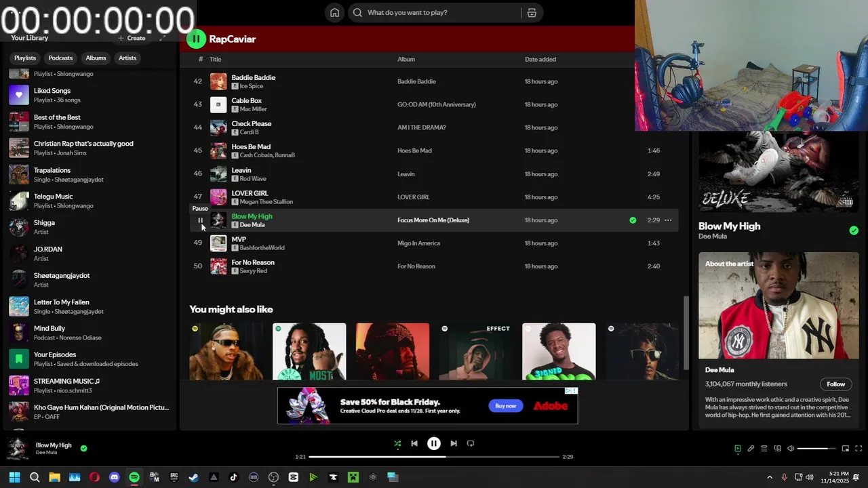The width and height of the screenshot is (868, 488).
Task: Open Mind Bully podcast
Action: click(90, 333)
